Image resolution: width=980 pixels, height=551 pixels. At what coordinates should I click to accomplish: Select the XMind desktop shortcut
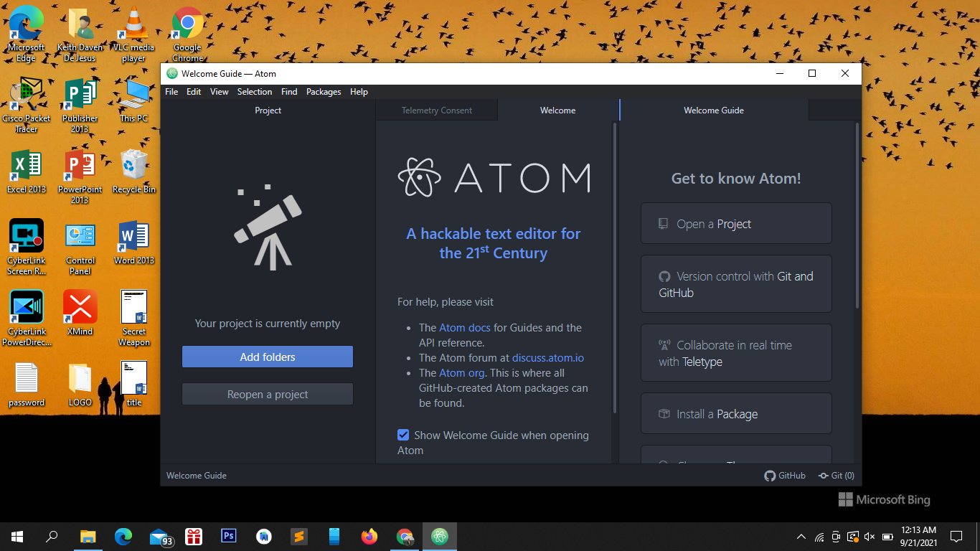(80, 314)
